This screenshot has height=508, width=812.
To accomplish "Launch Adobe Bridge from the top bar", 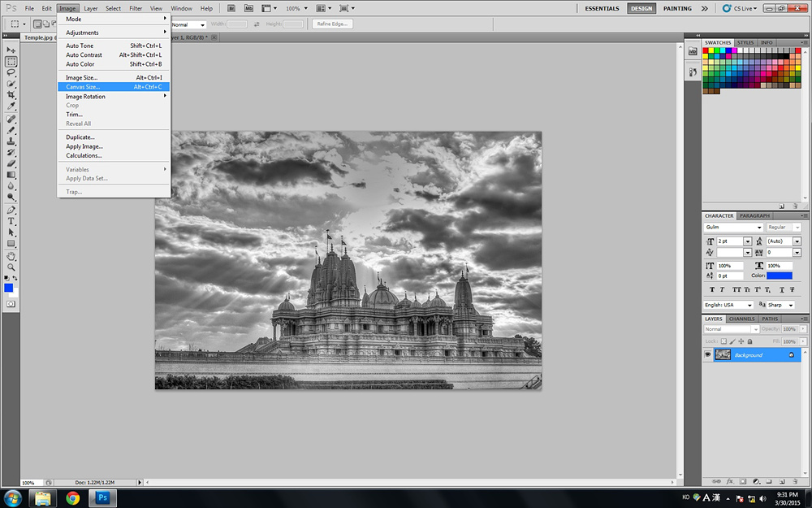I will (232, 8).
